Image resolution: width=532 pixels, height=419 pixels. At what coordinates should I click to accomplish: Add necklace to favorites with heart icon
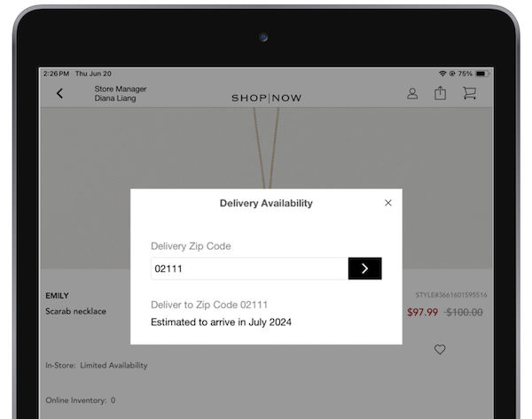[x=440, y=350]
